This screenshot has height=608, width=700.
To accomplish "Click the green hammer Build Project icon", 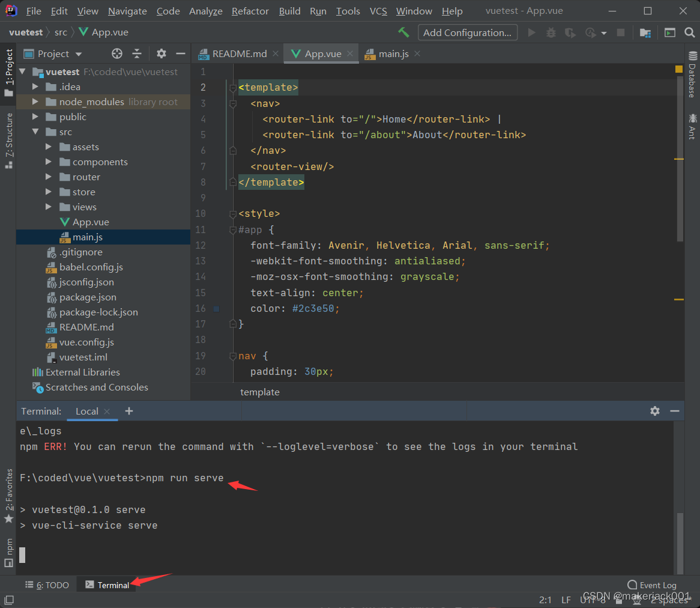I will click(404, 32).
